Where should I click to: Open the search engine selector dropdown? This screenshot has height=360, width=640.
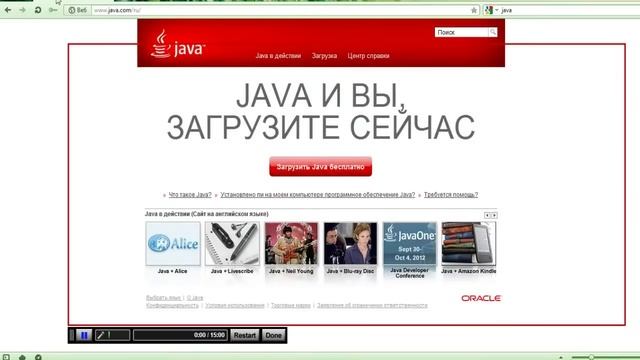[491, 10]
